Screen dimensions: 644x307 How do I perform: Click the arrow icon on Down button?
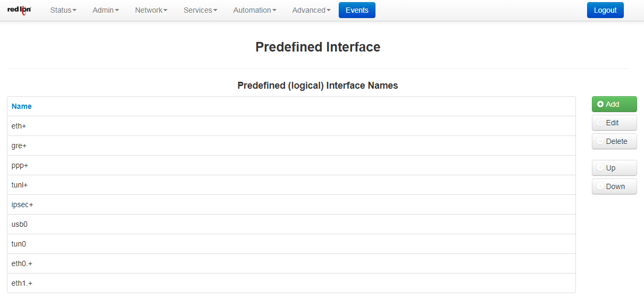tap(600, 186)
